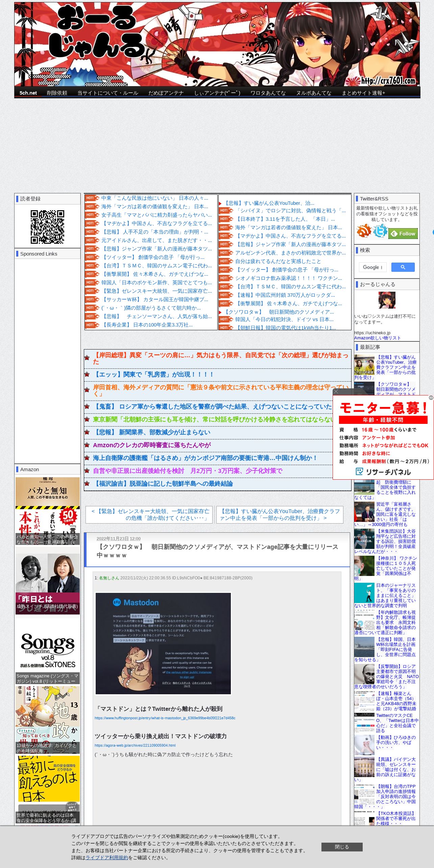Open Amzonのクレカの即時審査に落ちたんやが headline
Image resolution: width=434 pixels, height=868 pixels.
coord(152,445)
